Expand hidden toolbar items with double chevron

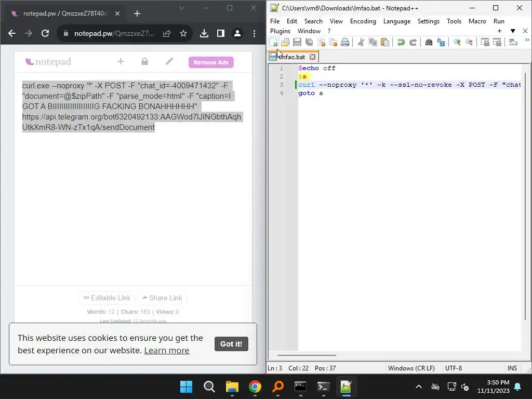[x=527, y=40]
